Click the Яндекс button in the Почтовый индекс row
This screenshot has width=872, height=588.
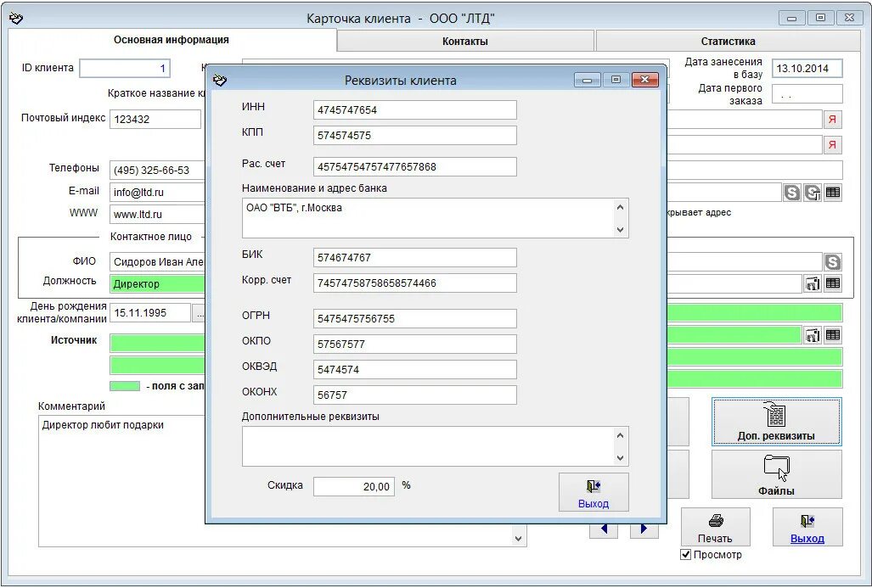click(832, 120)
